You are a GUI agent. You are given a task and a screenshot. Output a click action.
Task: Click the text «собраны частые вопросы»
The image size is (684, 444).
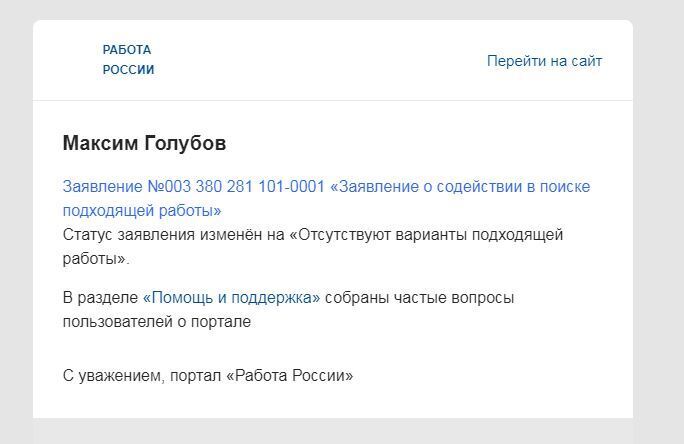coord(420,298)
